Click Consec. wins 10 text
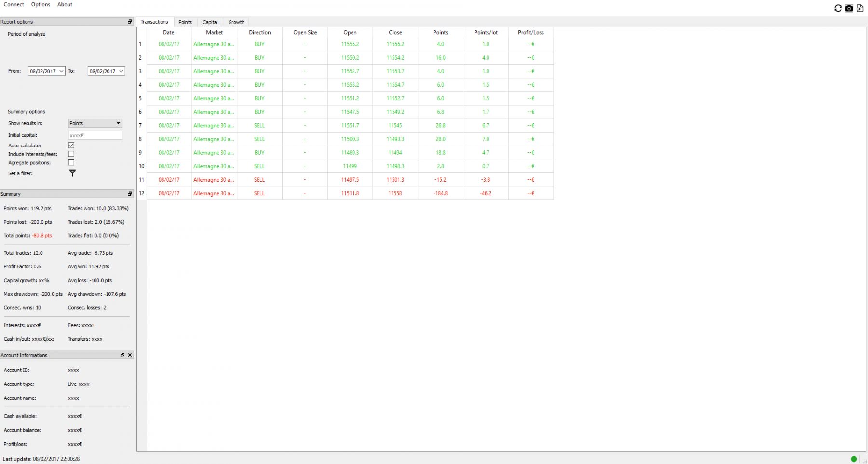The height and width of the screenshot is (464, 868). pos(22,308)
